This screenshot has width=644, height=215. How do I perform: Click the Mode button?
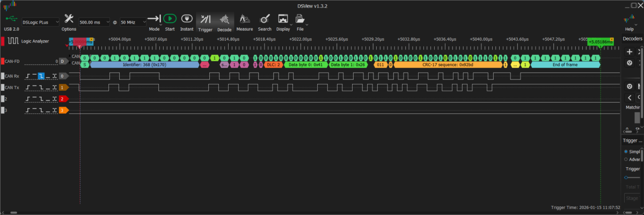154,21
